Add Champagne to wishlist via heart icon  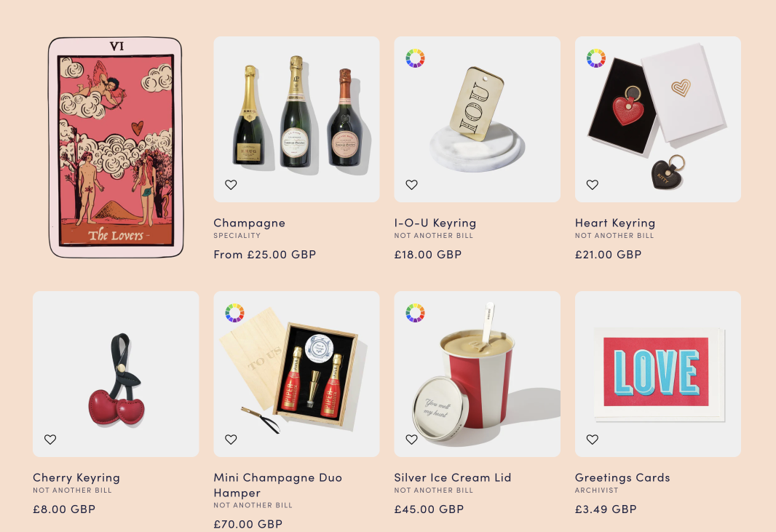coord(231,185)
